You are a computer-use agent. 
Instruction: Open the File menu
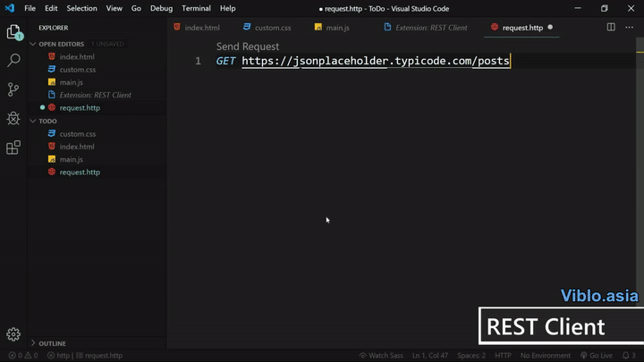[x=30, y=8]
